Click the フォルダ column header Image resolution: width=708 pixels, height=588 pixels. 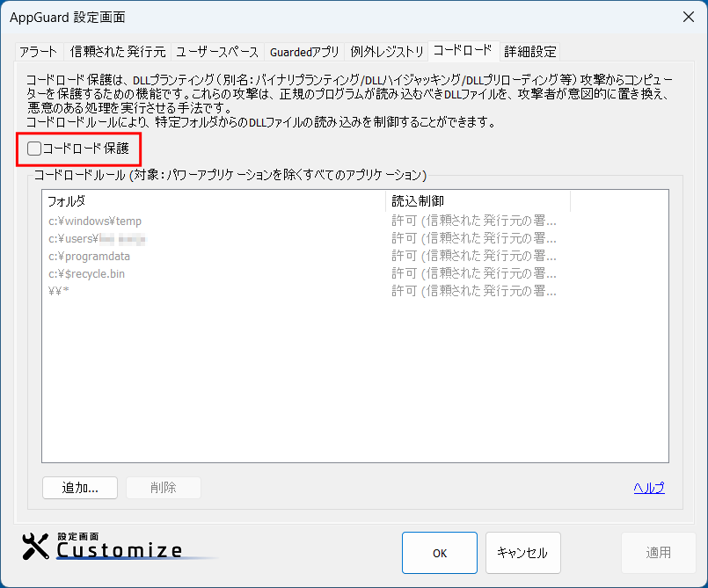[211, 201]
